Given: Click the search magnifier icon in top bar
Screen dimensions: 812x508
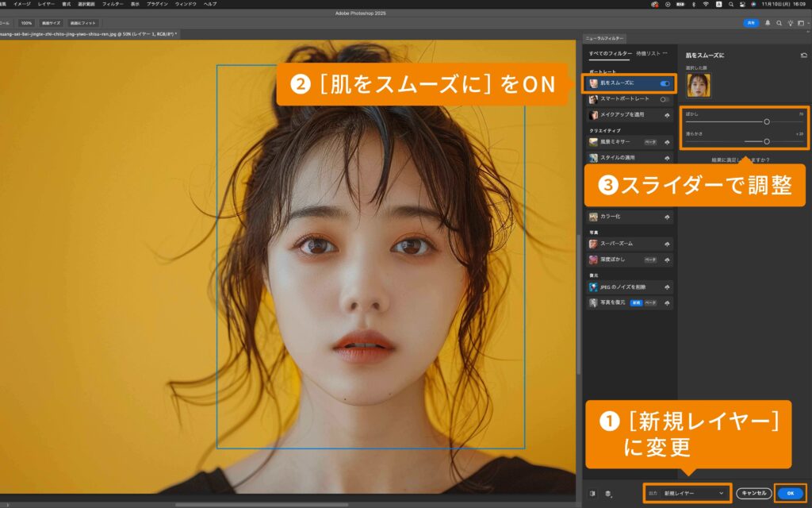Looking at the screenshot, I should (779, 23).
